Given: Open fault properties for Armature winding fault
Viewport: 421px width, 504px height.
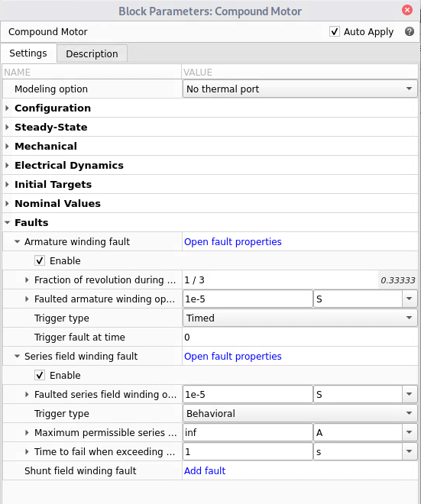Looking at the screenshot, I should tap(232, 242).
